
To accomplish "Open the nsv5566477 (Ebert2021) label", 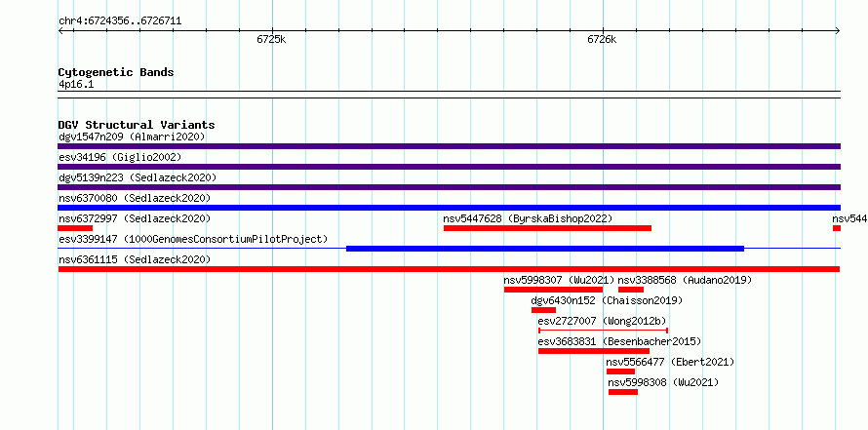I will pyautogui.click(x=670, y=362).
